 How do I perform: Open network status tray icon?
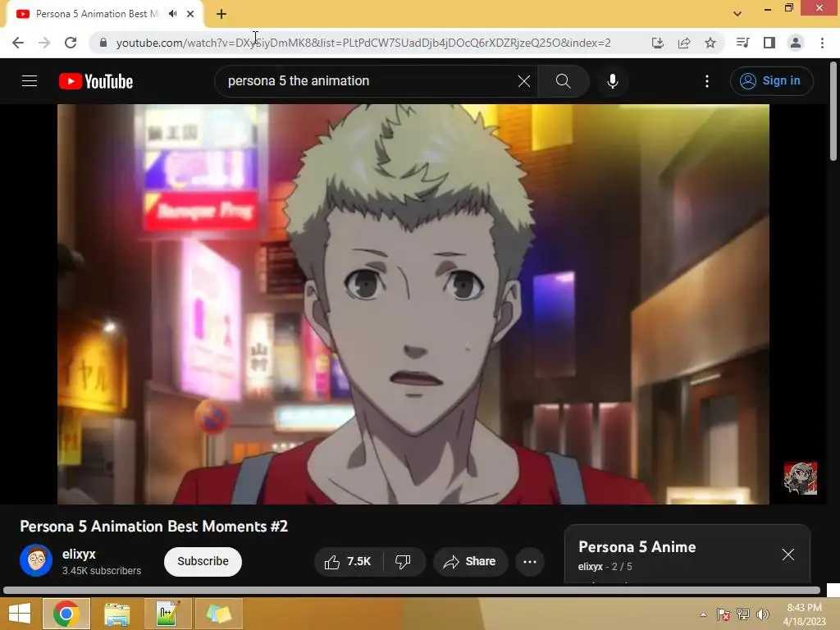point(743,614)
